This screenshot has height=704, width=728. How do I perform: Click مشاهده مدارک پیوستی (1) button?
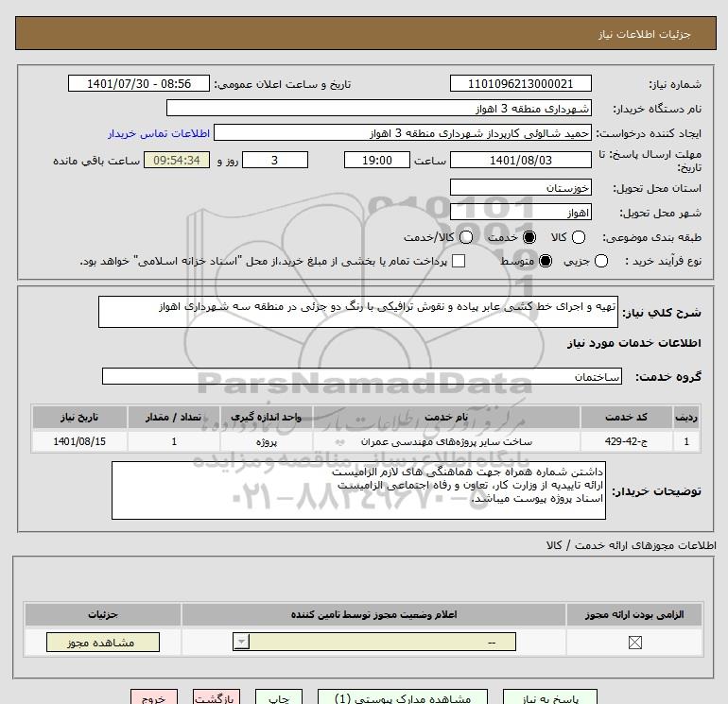(403, 697)
